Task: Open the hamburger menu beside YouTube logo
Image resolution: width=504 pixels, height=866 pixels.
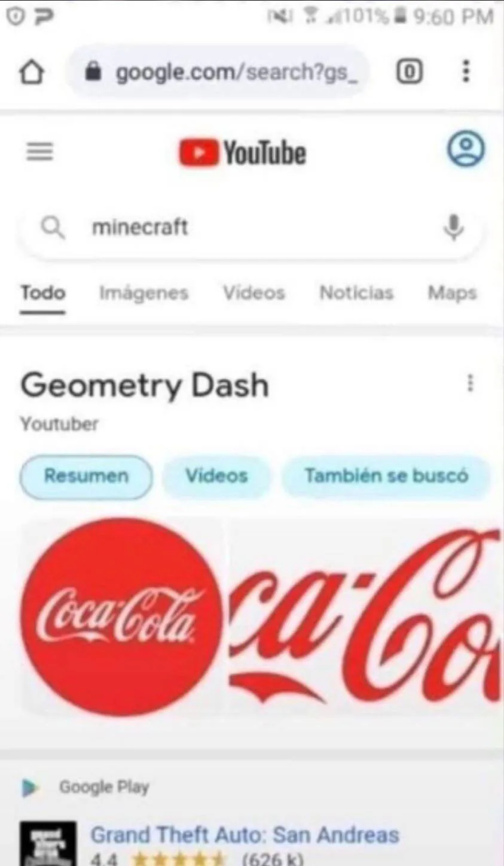Action: 40,151
